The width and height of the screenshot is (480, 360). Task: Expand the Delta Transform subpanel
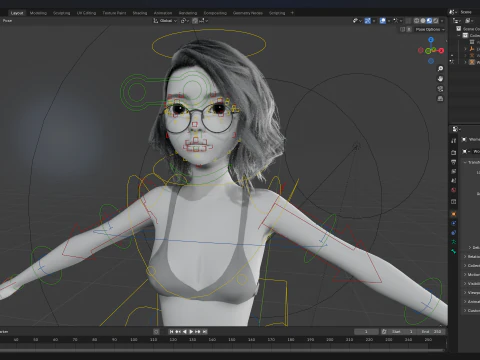(470, 247)
